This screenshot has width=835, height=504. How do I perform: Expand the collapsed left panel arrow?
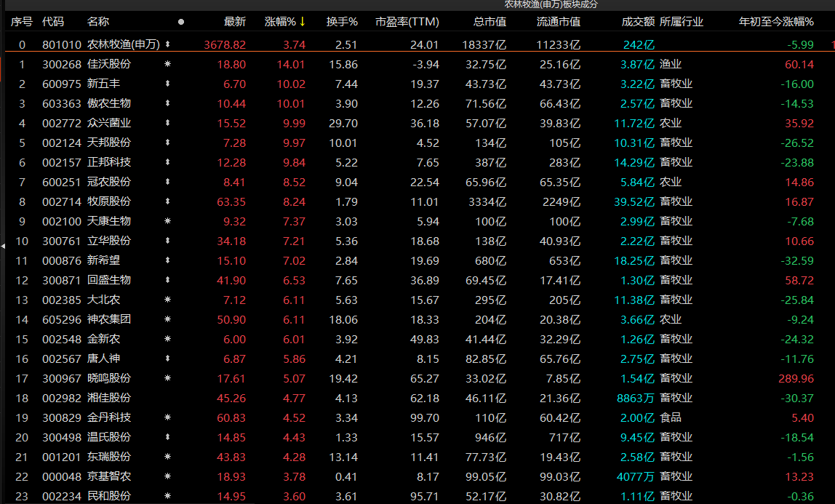pos(3,246)
